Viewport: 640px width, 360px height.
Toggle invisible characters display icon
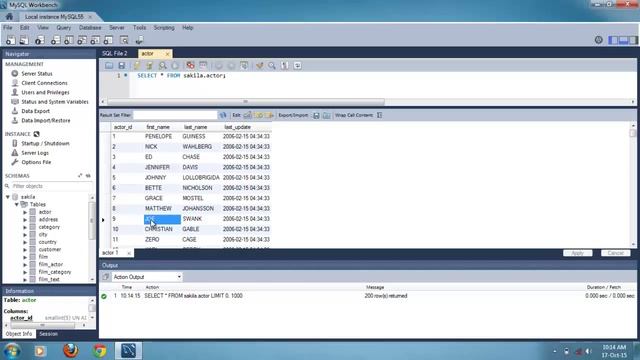click(285, 65)
